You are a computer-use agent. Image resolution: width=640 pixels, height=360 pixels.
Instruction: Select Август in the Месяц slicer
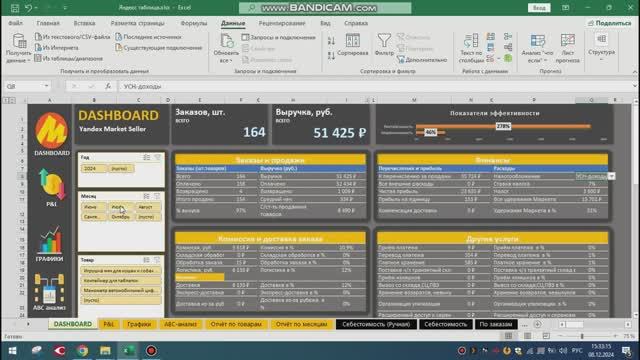[147, 207]
